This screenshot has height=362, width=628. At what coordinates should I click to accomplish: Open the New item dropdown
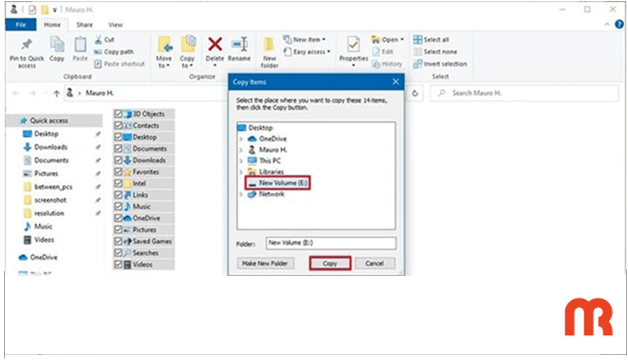(x=305, y=39)
